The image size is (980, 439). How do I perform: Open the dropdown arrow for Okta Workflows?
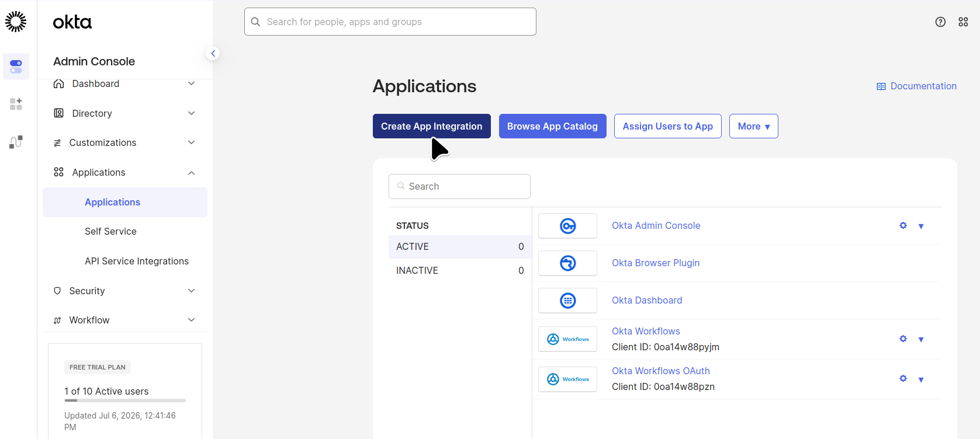click(x=921, y=339)
